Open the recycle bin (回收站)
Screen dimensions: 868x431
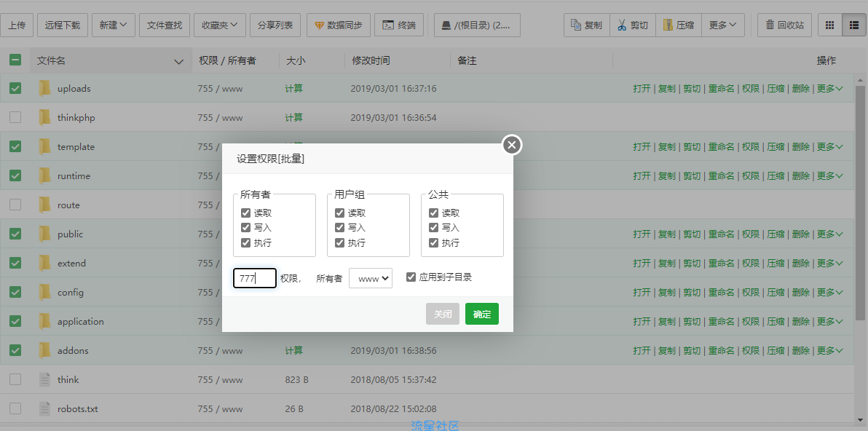tap(784, 25)
